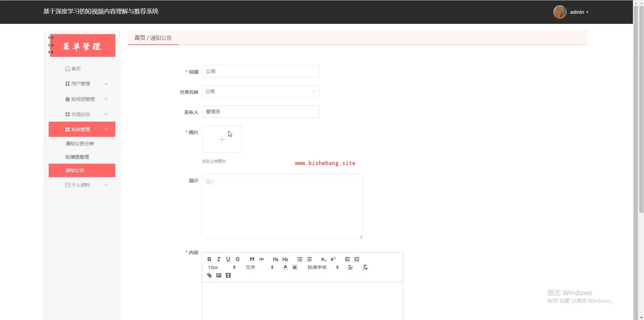Click the system title in the header
644x320 pixels.
pyautogui.click(x=101, y=11)
